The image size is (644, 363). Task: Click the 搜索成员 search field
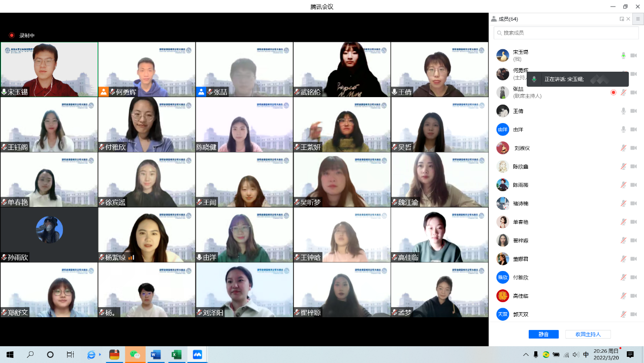point(566,33)
